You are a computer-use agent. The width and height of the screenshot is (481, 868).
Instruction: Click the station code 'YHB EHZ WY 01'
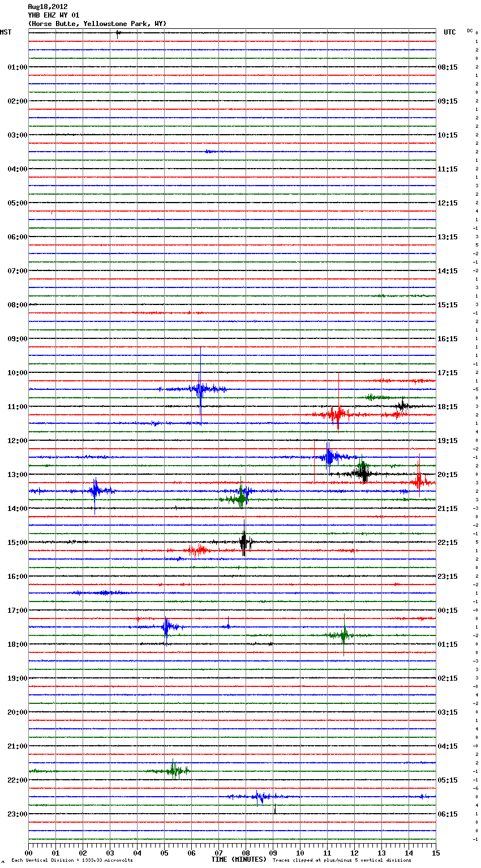click(54, 15)
